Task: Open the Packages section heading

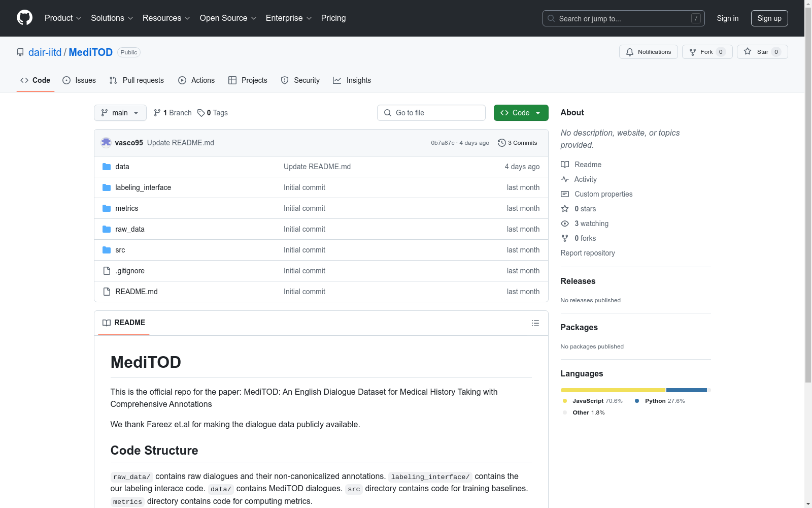Action: tap(579, 327)
